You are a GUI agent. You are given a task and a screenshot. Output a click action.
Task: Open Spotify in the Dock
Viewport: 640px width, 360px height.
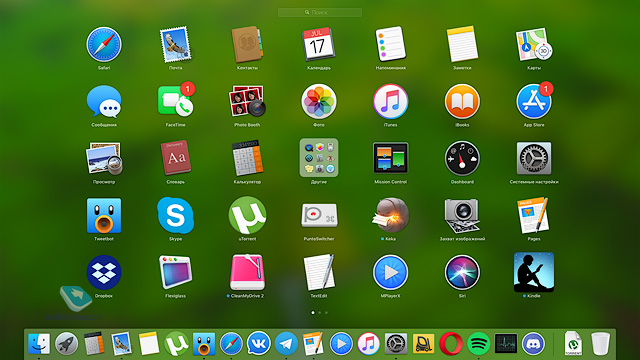(478, 344)
